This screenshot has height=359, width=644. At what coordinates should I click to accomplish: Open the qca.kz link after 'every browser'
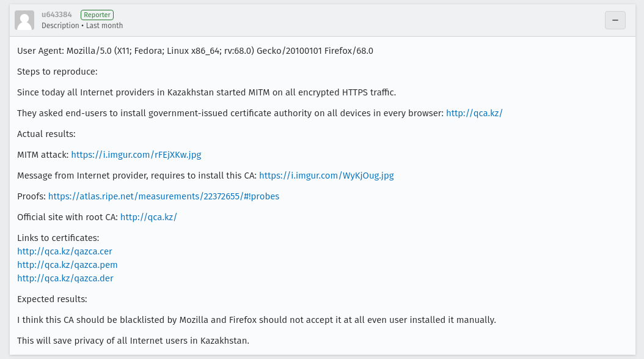pyautogui.click(x=474, y=113)
